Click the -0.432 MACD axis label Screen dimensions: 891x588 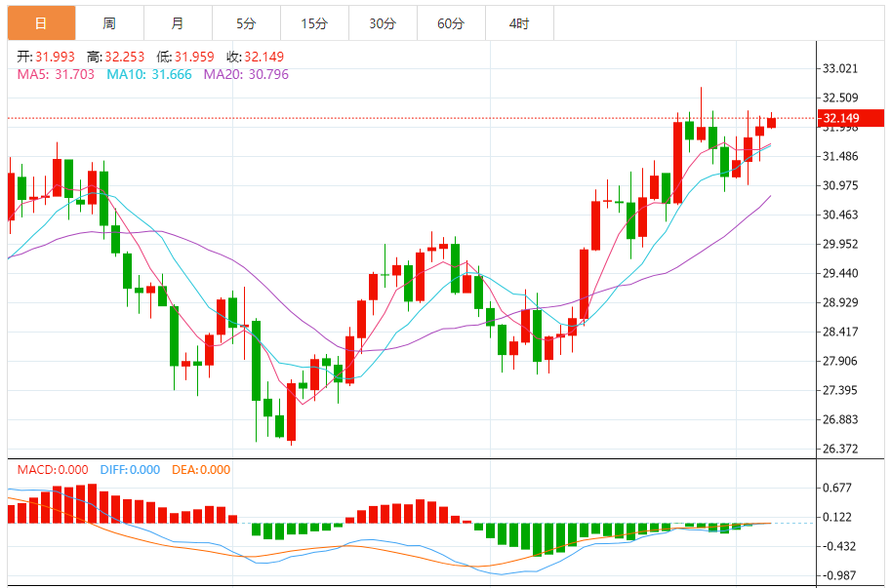(837, 547)
